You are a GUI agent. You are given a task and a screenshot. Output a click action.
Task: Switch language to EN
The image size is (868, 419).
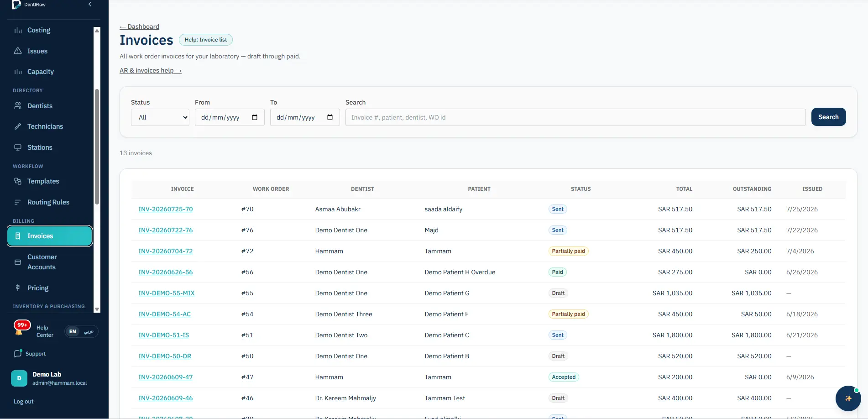[73, 331]
